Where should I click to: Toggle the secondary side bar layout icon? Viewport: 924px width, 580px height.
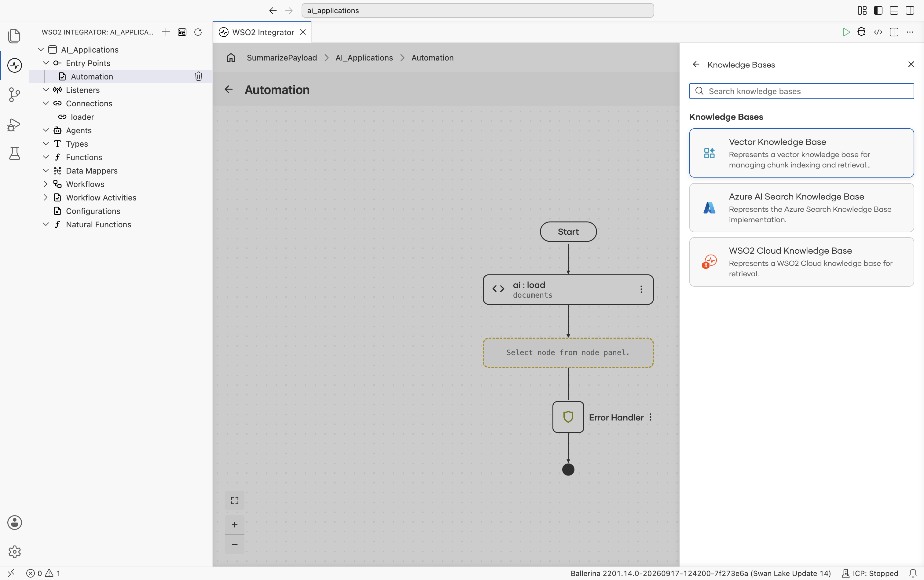coord(910,10)
